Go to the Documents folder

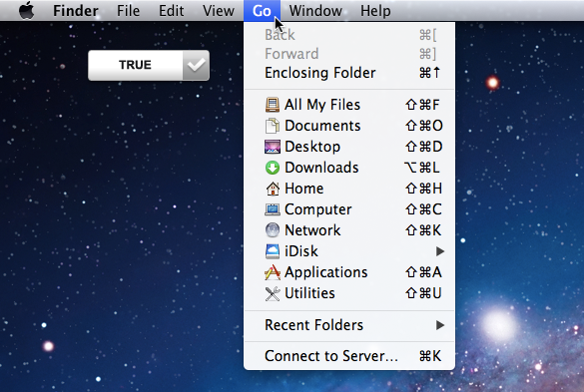(x=349, y=126)
